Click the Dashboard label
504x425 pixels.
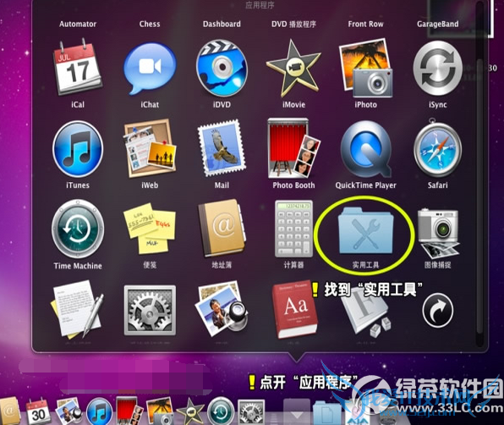click(222, 24)
